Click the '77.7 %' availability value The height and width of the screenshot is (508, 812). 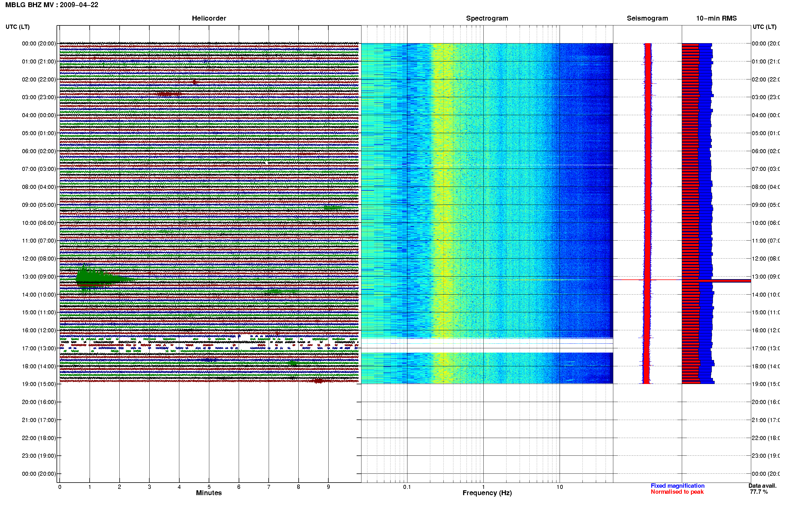(759, 492)
